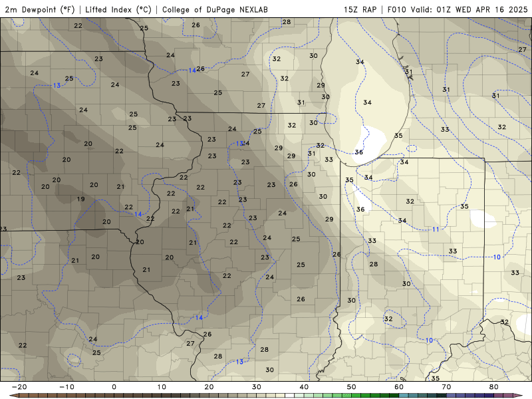Click the dewpoint value "19" on the map
The height and width of the screenshot is (399, 532).
tap(80, 199)
